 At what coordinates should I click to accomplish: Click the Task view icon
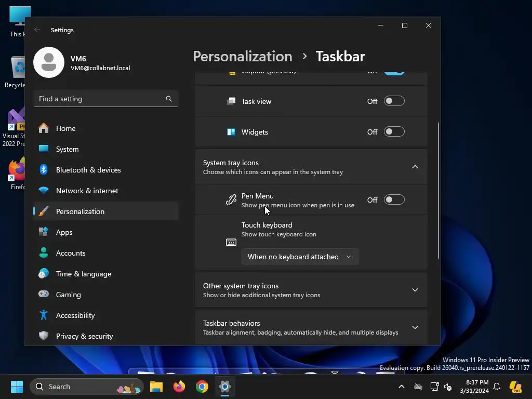pos(231,101)
